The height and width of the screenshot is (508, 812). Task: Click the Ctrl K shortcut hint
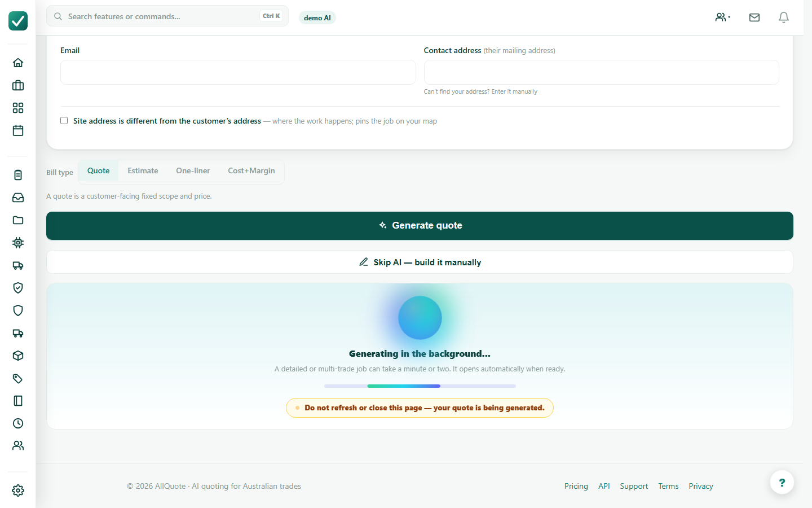pos(271,16)
